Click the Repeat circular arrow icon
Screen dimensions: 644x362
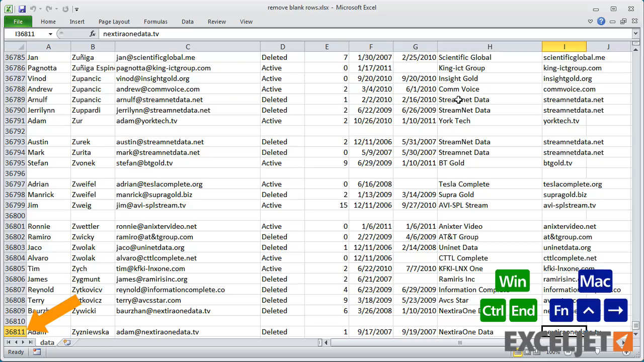click(x=65, y=9)
